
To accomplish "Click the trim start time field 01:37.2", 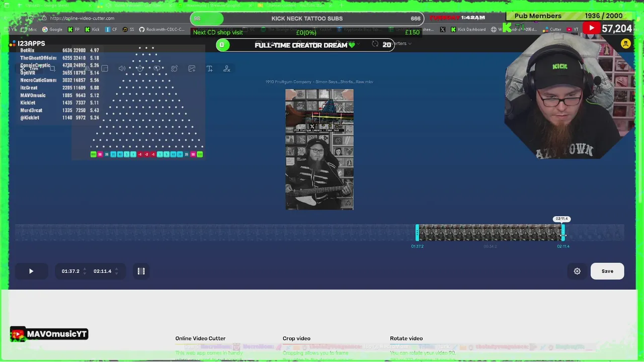I will click(x=70, y=271).
